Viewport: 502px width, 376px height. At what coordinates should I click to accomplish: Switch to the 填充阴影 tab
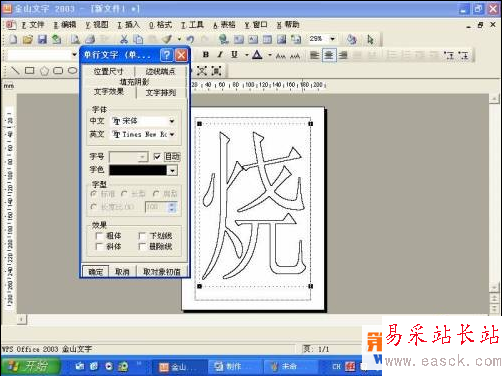tap(134, 82)
